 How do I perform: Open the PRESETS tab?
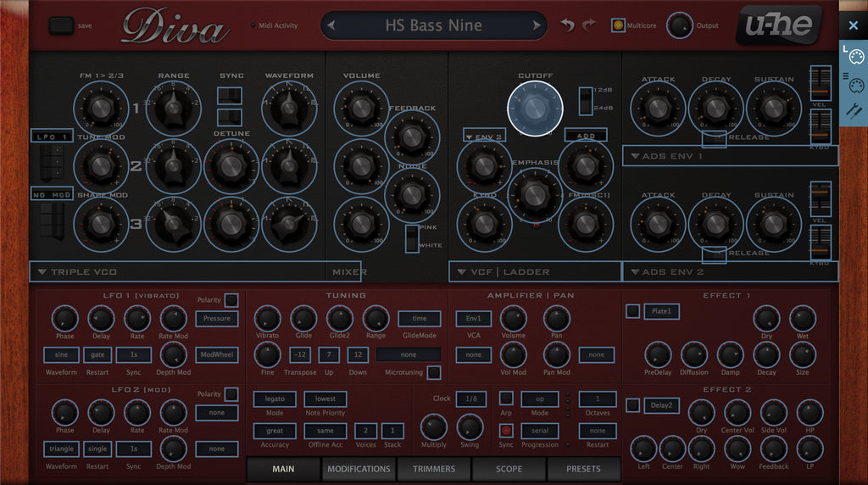coord(583,469)
